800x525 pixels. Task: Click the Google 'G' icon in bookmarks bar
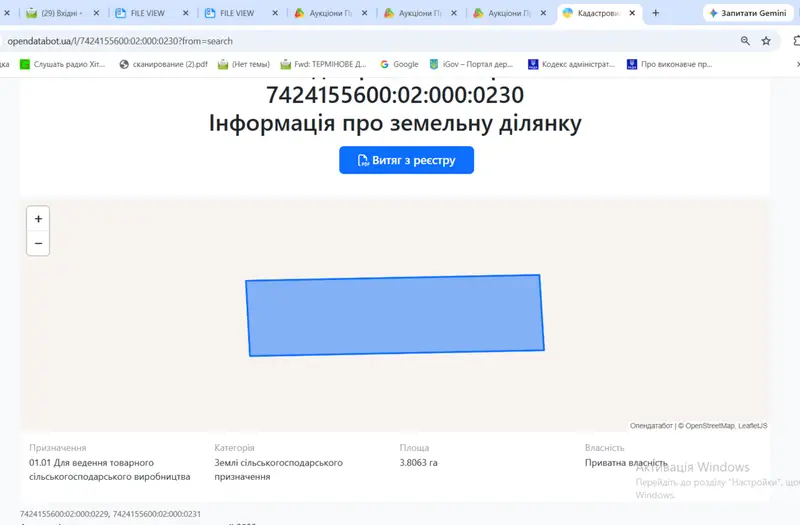pyautogui.click(x=384, y=64)
